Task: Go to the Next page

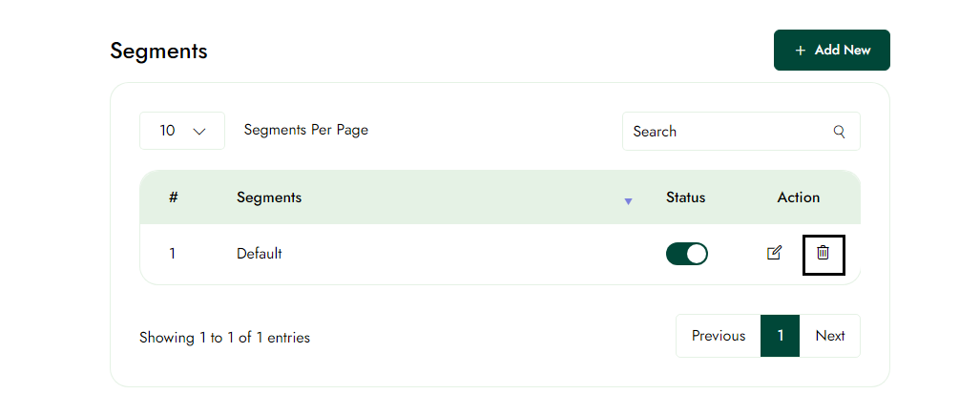Action: [829, 336]
